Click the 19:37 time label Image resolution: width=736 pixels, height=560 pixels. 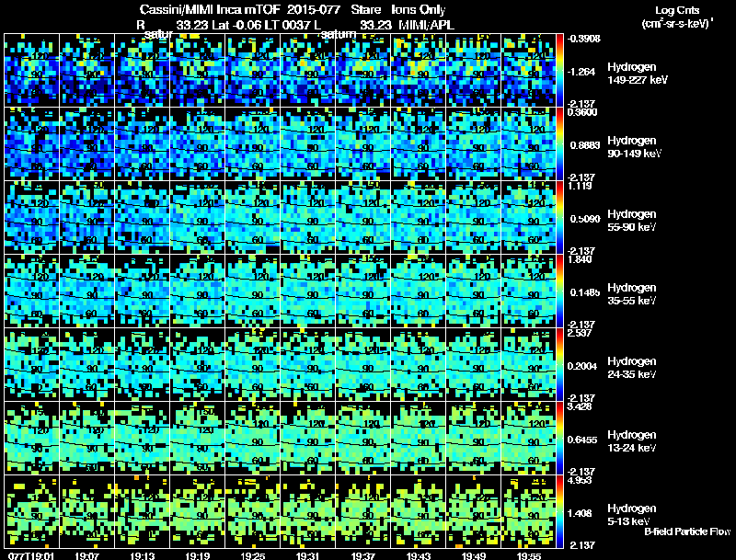click(x=362, y=555)
